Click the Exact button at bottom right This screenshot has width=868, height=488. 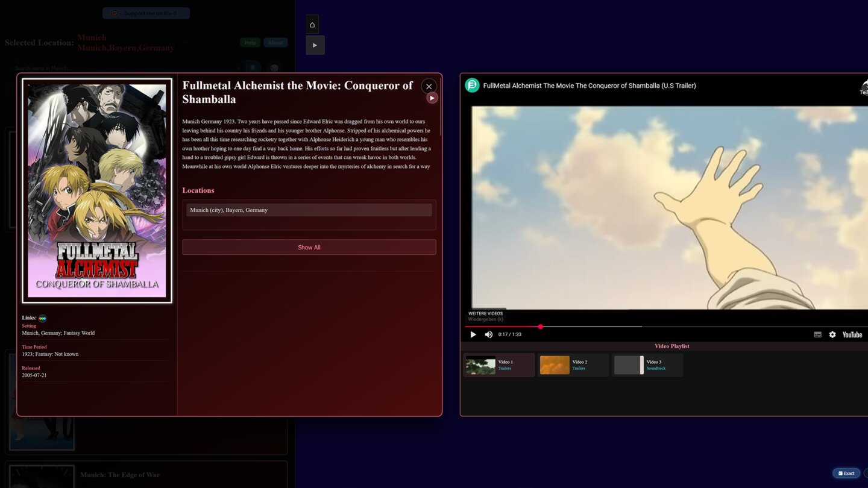point(846,474)
